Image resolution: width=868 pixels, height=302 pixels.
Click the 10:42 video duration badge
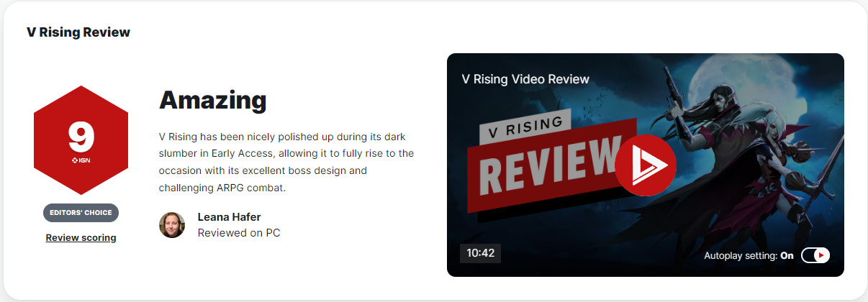481,253
